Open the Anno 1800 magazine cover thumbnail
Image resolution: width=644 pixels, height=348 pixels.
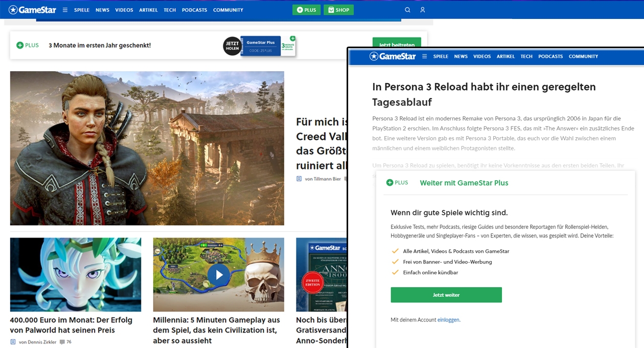tap(321, 275)
